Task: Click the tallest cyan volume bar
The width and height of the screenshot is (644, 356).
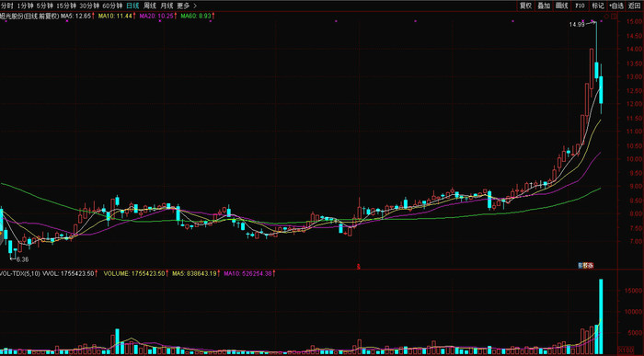Action: [x=601, y=316]
